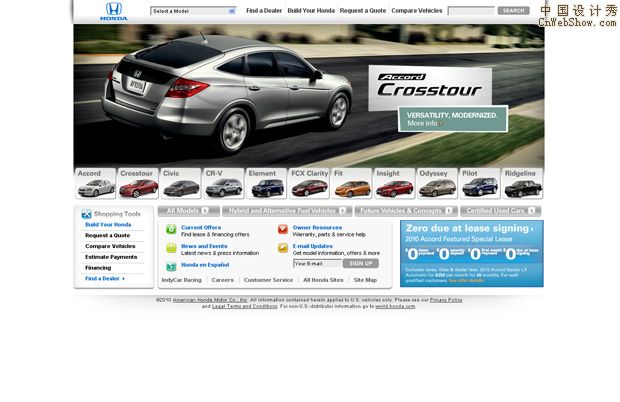Open the All Honda Sites link

323,280
